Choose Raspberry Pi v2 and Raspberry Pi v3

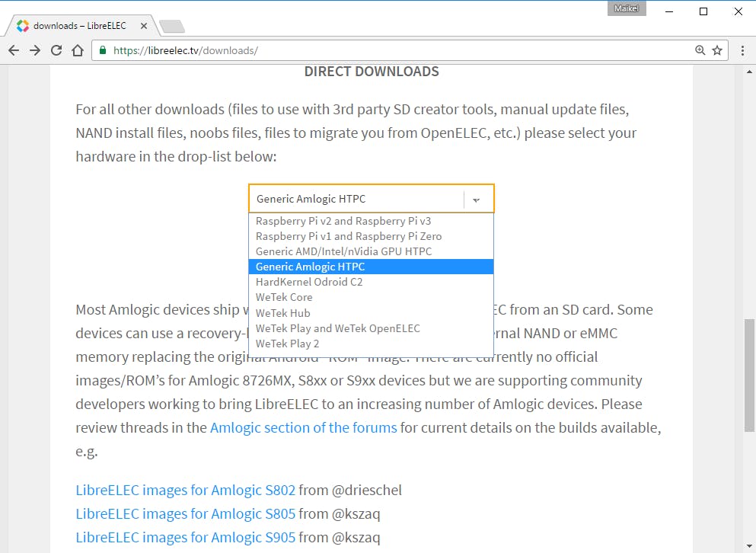(x=372, y=221)
